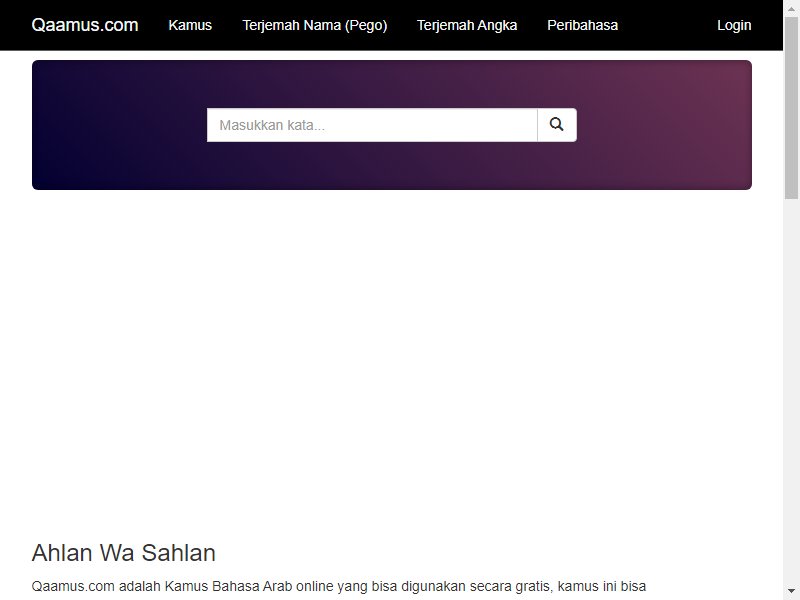The height and width of the screenshot is (600, 800).
Task: Click the scrollbar up arrow
Action: pyautogui.click(x=791, y=8)
